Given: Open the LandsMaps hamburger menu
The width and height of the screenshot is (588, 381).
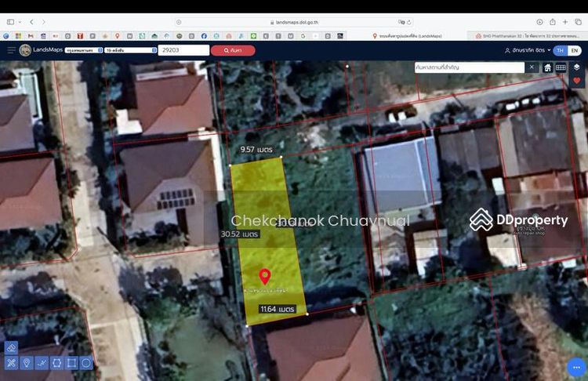Looking at the screenshot, I should click(11, 50).
